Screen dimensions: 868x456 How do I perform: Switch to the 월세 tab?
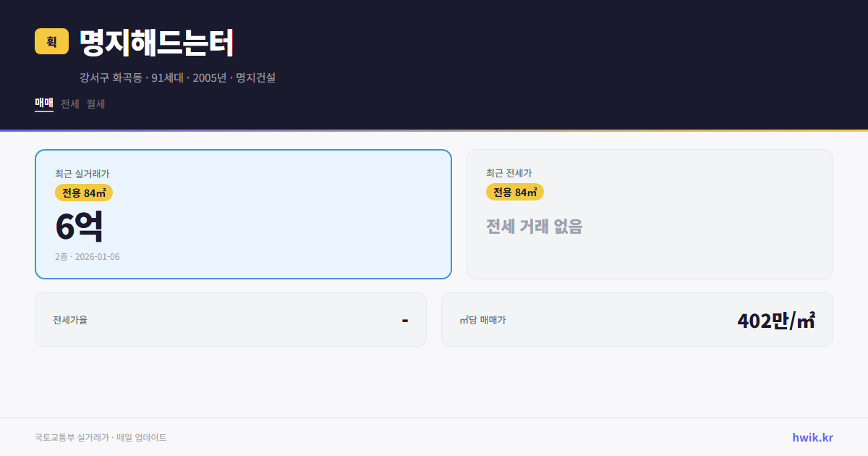94,104
